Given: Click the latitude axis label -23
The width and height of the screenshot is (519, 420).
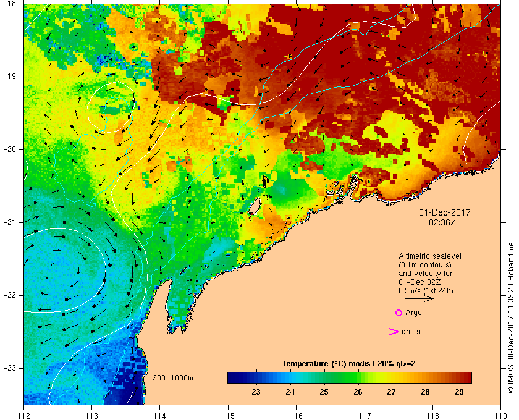Looking at the screenshot, I should coord(9,367).
